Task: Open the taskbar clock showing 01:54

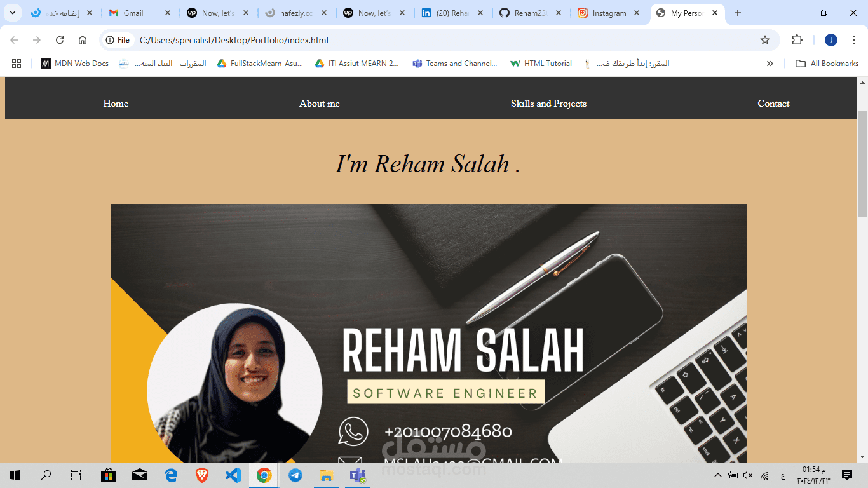Action: point(814,475)
